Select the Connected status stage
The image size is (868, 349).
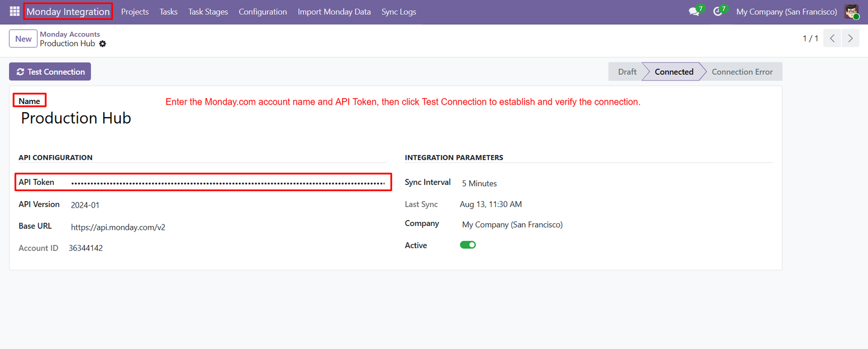click(674, 72)
